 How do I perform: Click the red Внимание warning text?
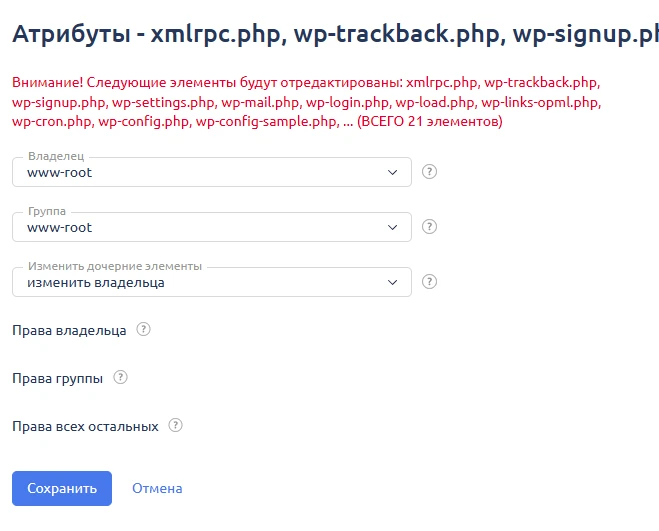pyautogui.click(x=310, y=101)
